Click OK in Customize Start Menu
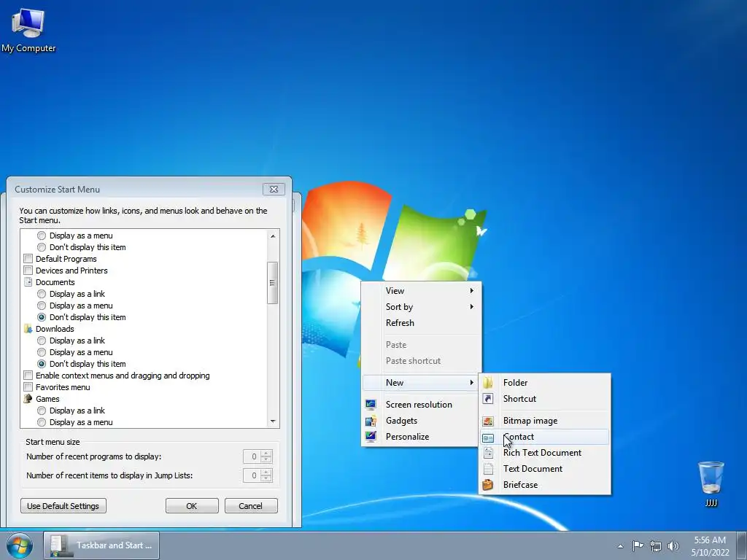Screen dimensions: 747x560 [x=192, y=506]
